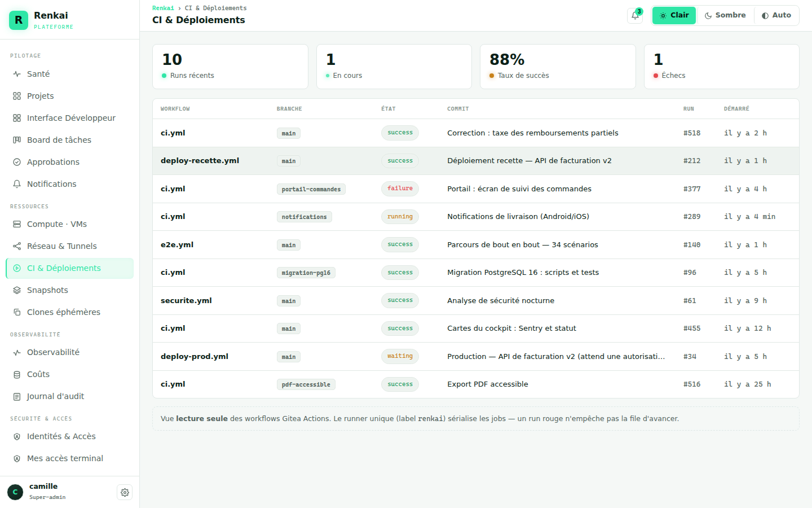Click the Identités & Accès shield icon

(17, 436)
